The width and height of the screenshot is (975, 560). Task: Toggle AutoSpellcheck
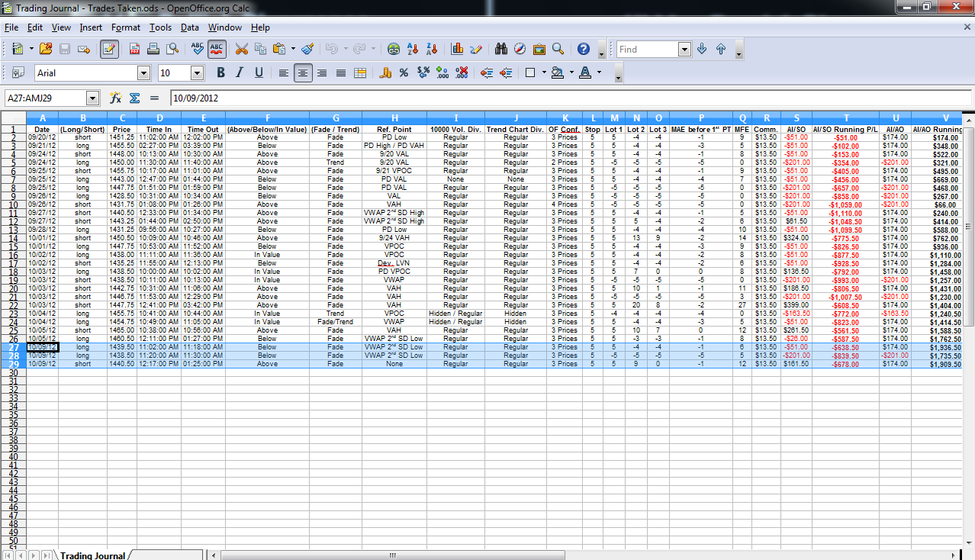point(217,49)
